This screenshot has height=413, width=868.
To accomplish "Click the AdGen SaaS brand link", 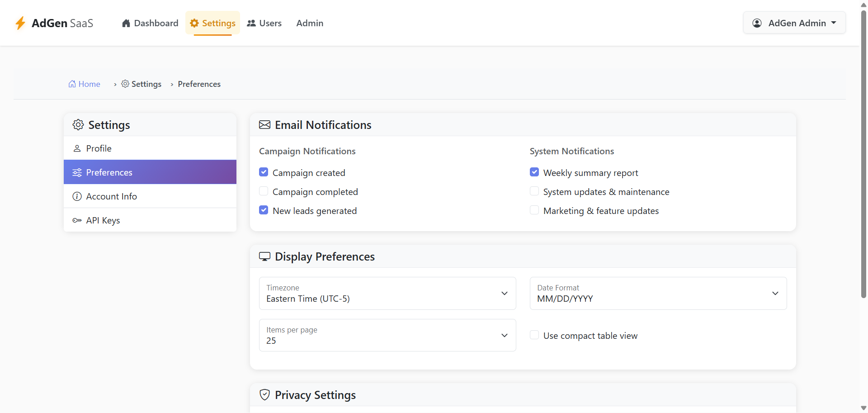I will pos(54,23).
